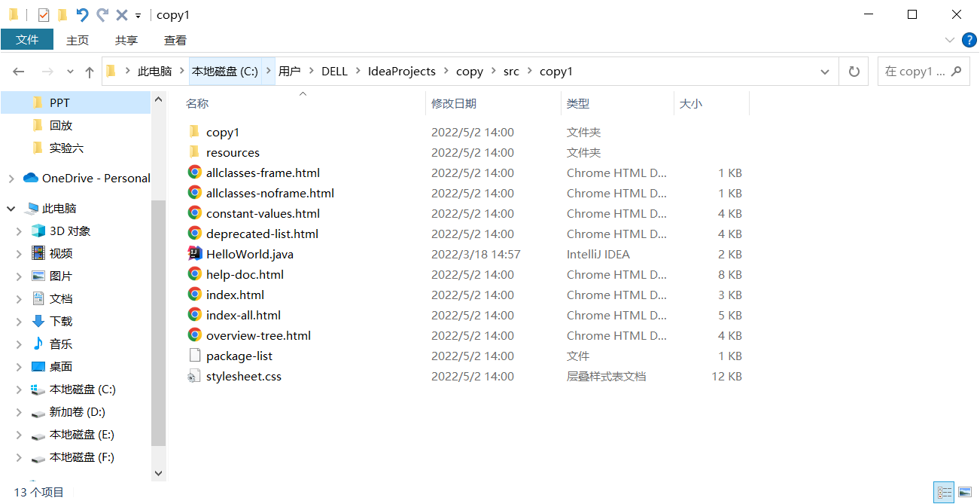
Task: Refresh the current folder view
Action: [x=854, y=72]
